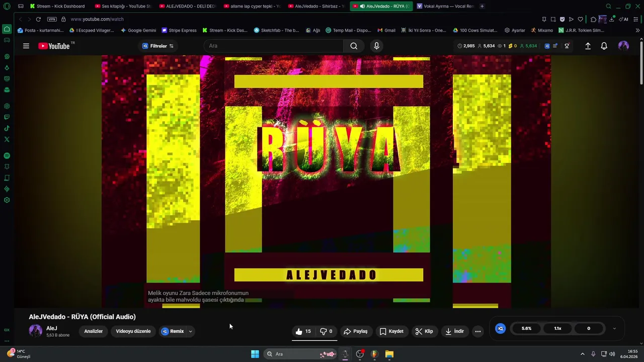Open settings gear in Opera sidebar
This screenshot has height=362, width=644.
click(7, 200)
